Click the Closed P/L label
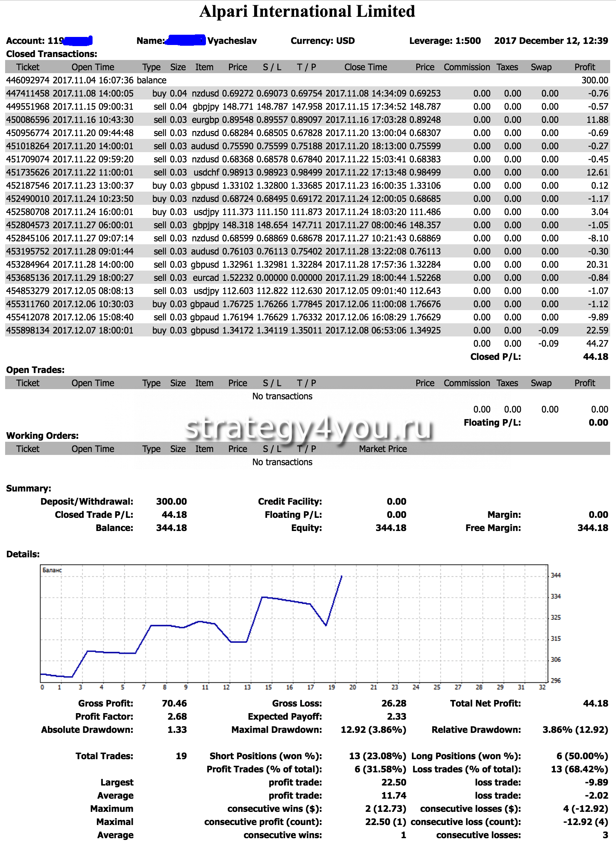 click(x=495, y=357)
